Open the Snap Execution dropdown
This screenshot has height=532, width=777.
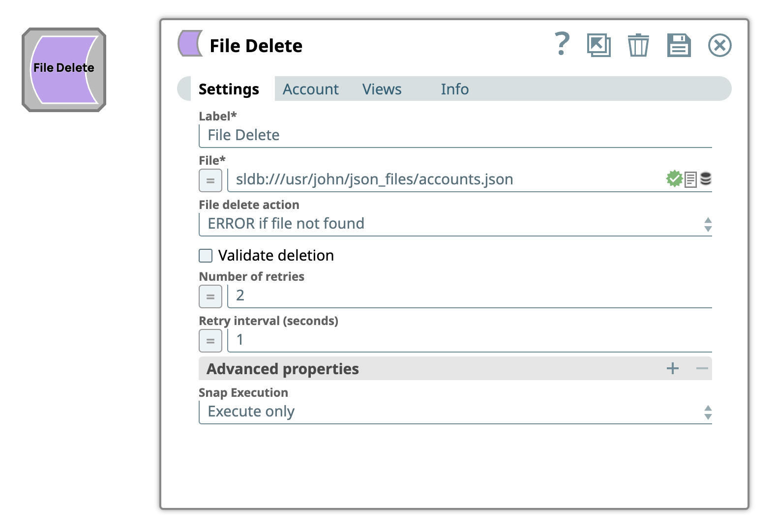tap(455, 412)
